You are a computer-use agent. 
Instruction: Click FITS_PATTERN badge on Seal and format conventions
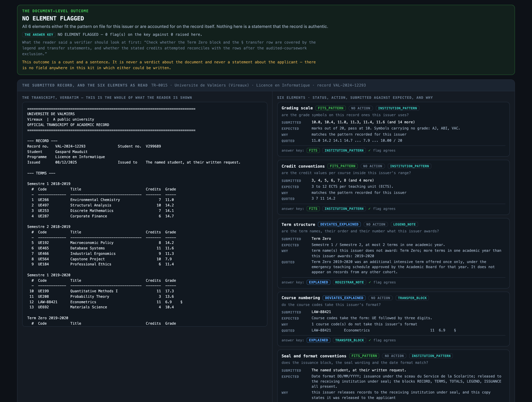tap(364, 356)
